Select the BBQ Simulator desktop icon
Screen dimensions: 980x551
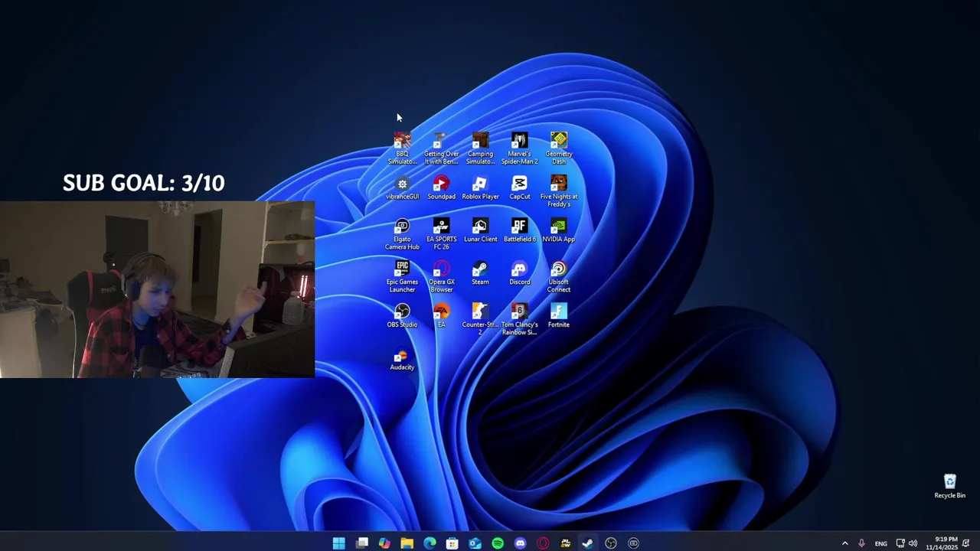402,148
